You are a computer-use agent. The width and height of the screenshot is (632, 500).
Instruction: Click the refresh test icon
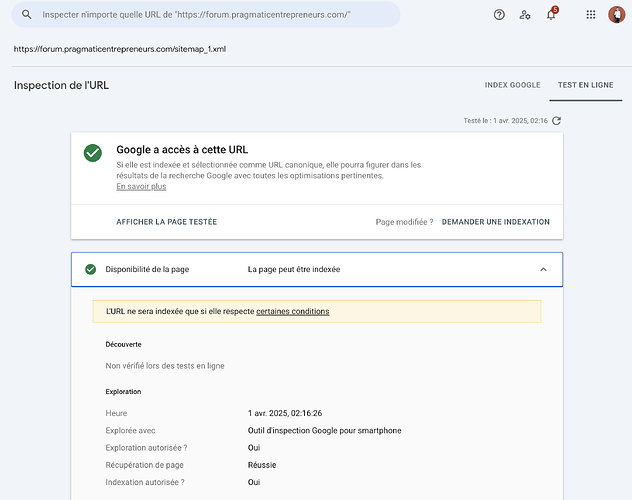[556, 120]
